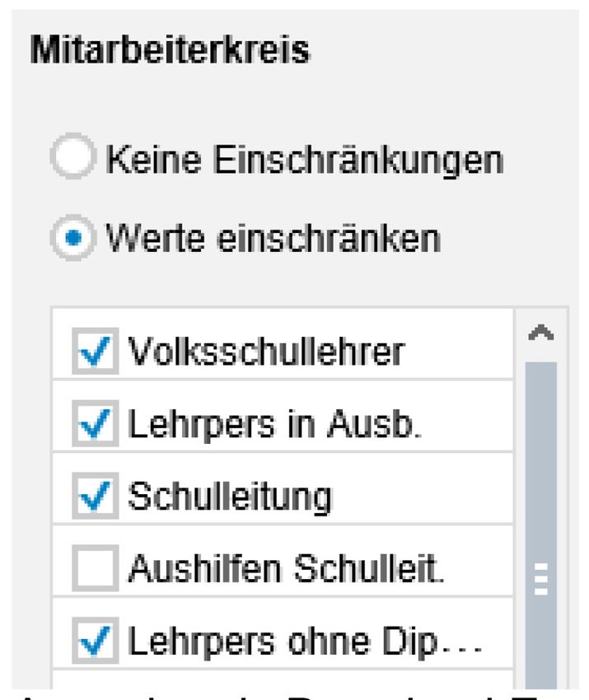
Task: Click the Mitarbeiterkreis section heading
Action: 170,51
